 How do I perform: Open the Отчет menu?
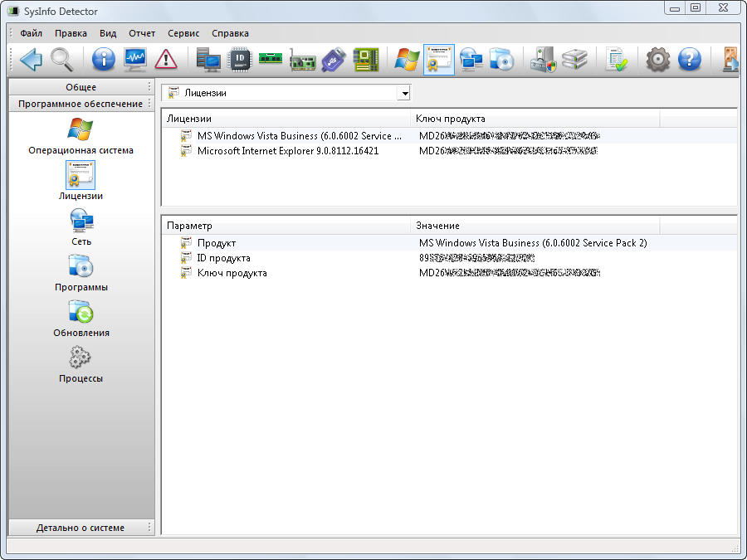[x=142, y=33]
